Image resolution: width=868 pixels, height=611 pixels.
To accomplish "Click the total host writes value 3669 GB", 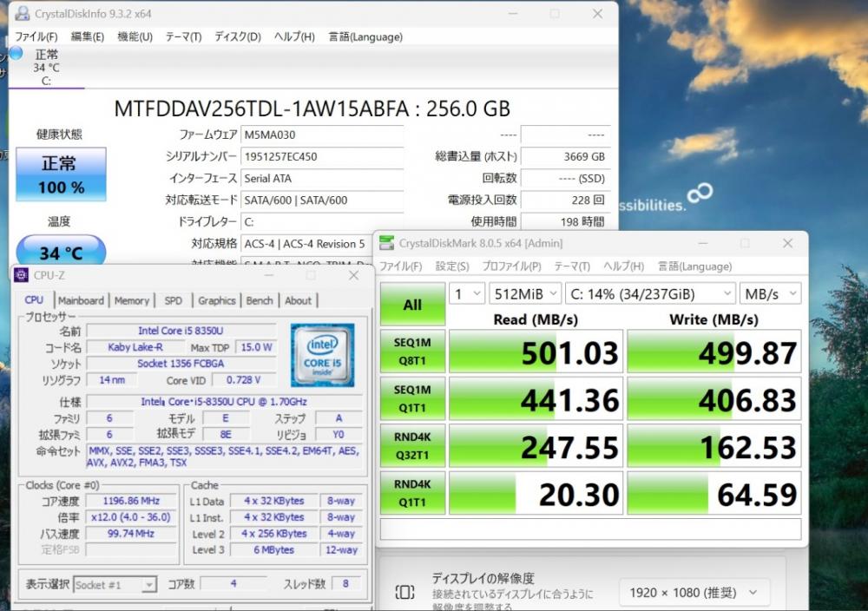I will 565,156.
